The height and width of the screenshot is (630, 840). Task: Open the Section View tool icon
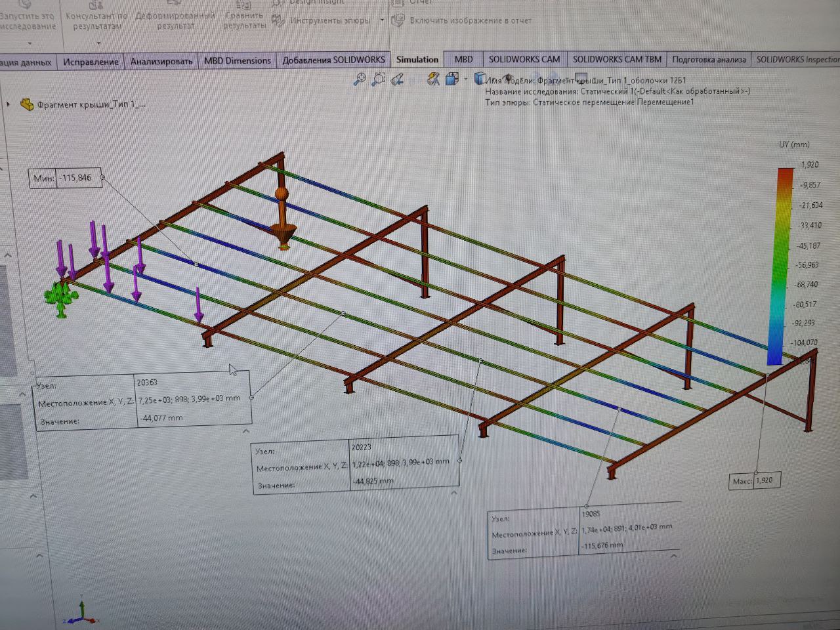click(x=432, y=79)
